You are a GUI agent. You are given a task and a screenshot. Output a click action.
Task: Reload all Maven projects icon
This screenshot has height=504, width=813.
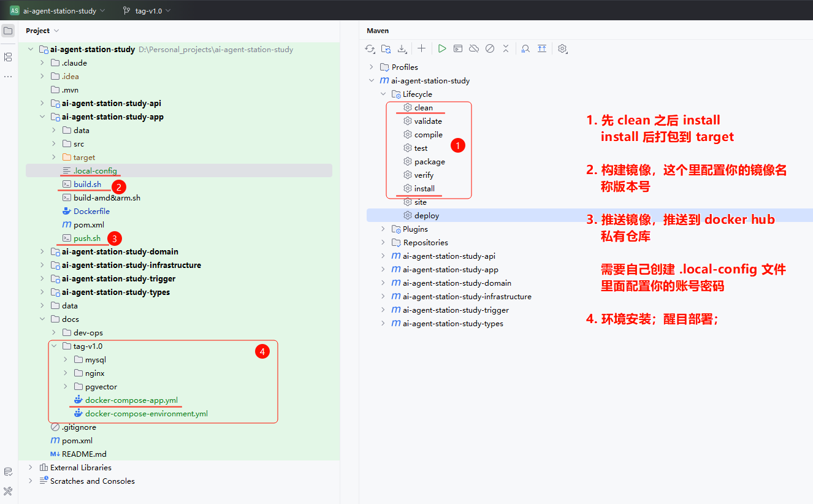(x=370, y=48)
